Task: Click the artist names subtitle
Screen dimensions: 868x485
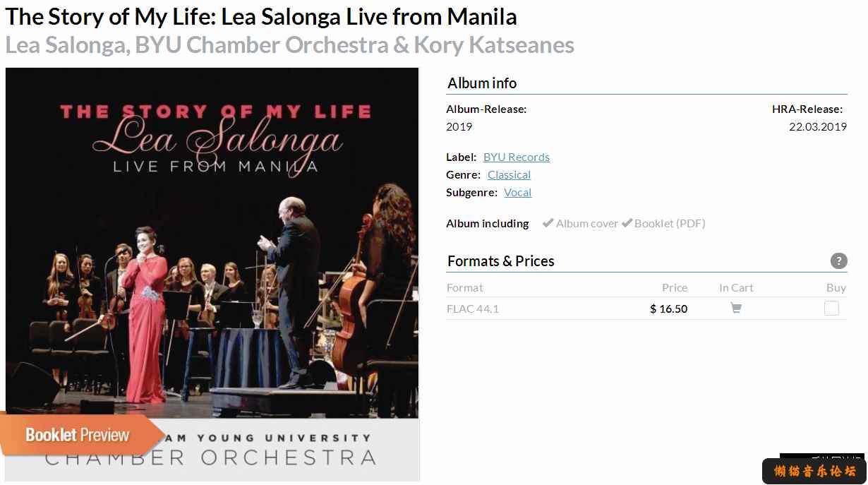Action: click(x=289, y=45)
